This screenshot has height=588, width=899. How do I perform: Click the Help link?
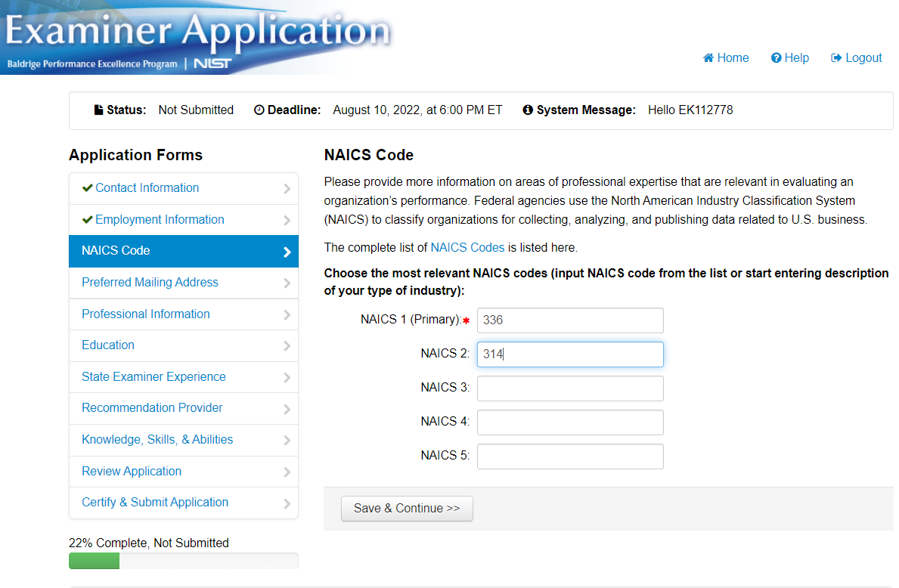pyautogui.click(x=790, y=58)
